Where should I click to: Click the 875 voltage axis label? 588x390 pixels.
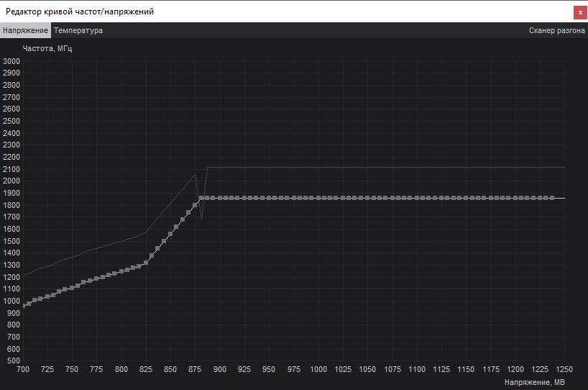click(195, 369)
